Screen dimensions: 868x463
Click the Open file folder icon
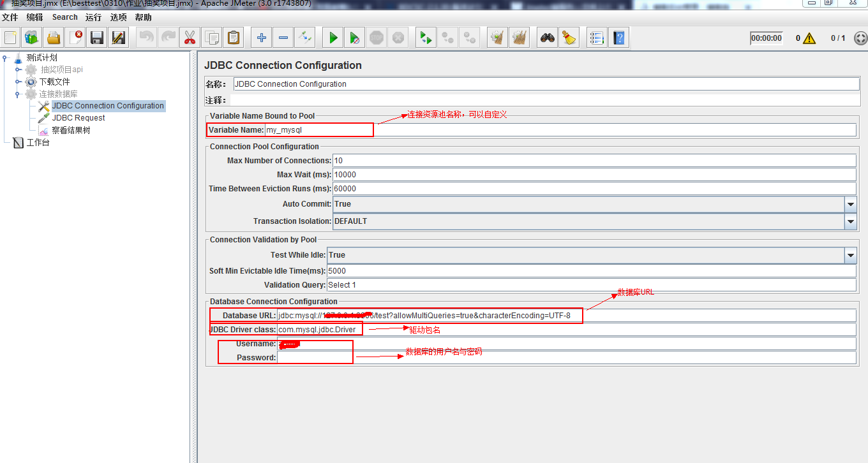coord(54,38)
